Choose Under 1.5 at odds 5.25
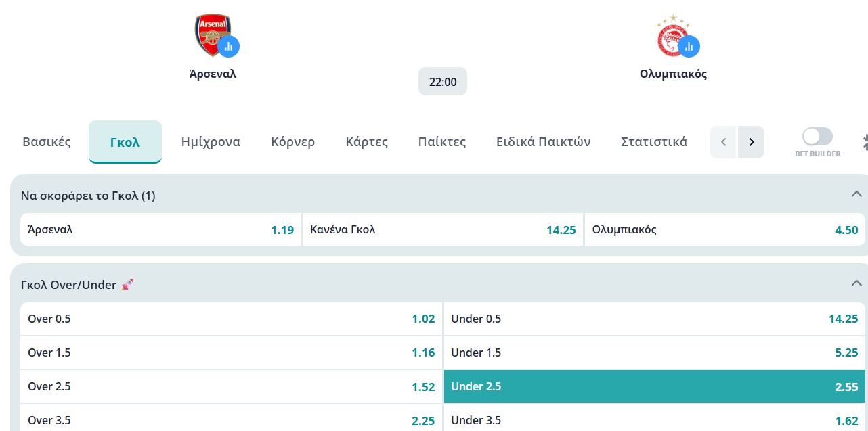This screenshot has height=431, width=868. 655,353
